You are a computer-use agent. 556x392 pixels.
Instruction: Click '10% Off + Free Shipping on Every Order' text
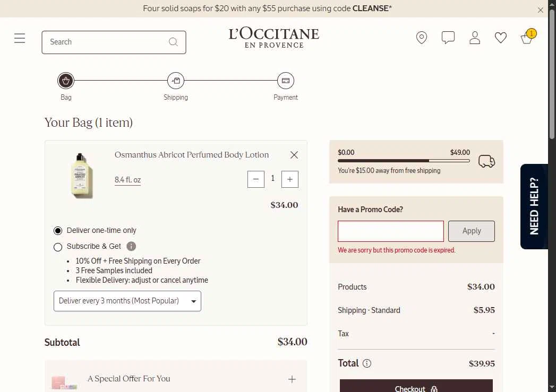click(x=138, y=261)
